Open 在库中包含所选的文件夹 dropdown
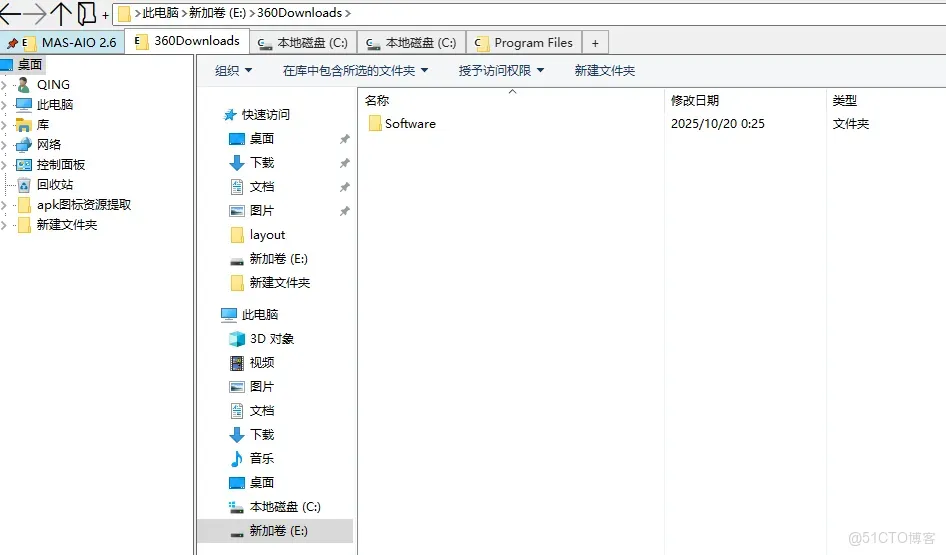Image resolution: width=946 pixels, height=555 pixels. 355,71
